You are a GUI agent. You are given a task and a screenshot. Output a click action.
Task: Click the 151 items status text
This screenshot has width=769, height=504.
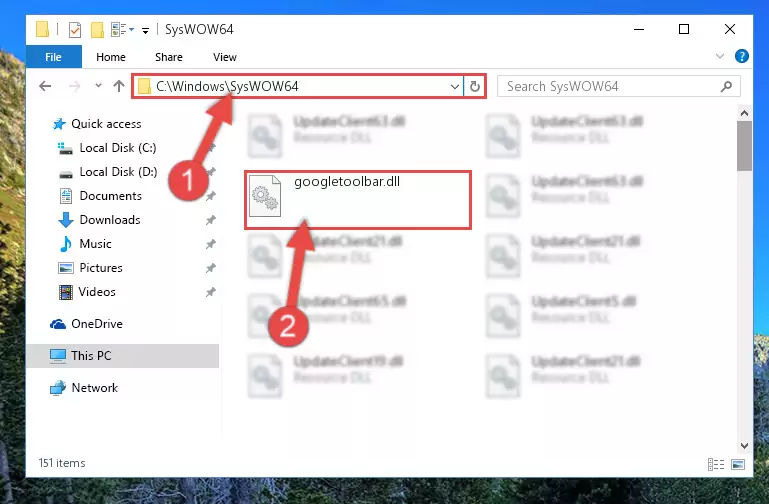62,463
